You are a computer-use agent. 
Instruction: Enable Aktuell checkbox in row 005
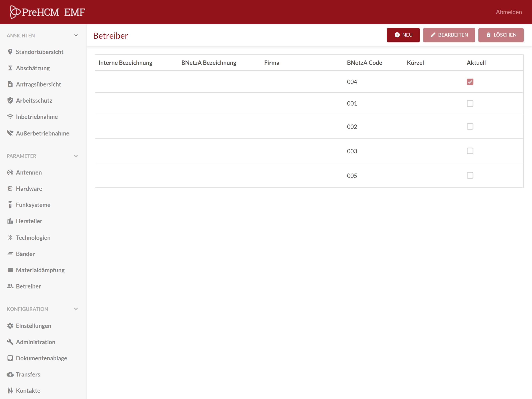pyautogui.click(x=470, y=175)
